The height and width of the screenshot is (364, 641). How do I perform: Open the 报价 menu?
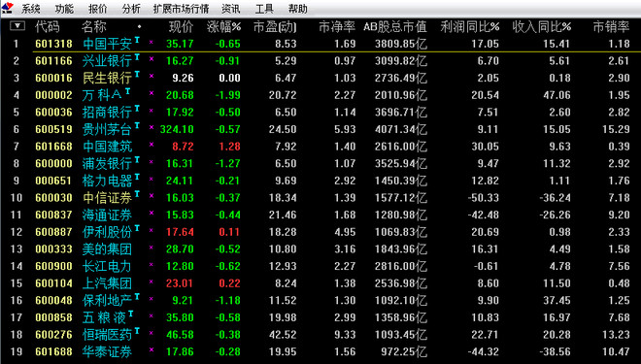click(98, 9)
